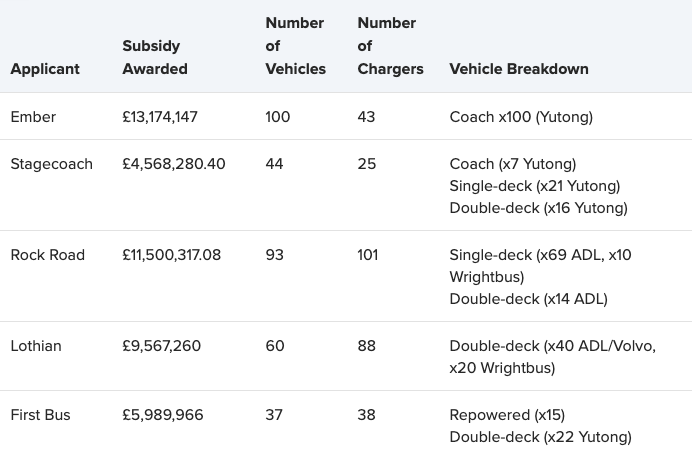Select the Number of Vehicles header
The height and width of the screenshot is (455, 692).
[x=295, y=46]
